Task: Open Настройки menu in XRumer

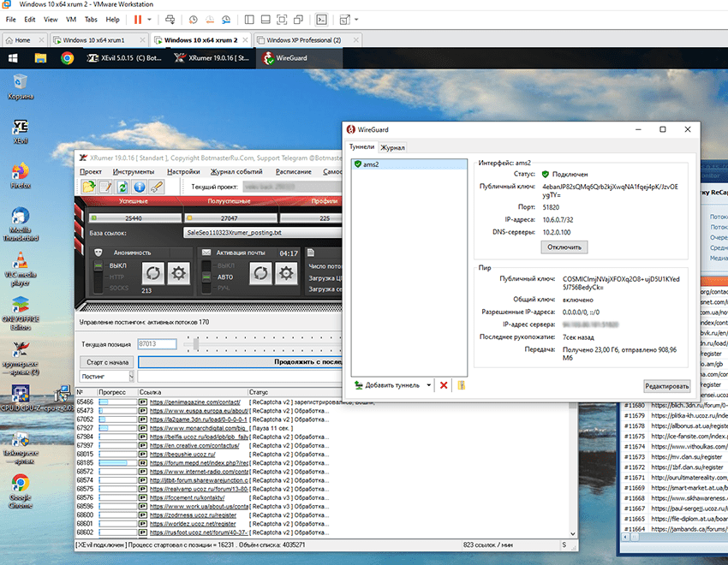Action: tap(183, 171)
